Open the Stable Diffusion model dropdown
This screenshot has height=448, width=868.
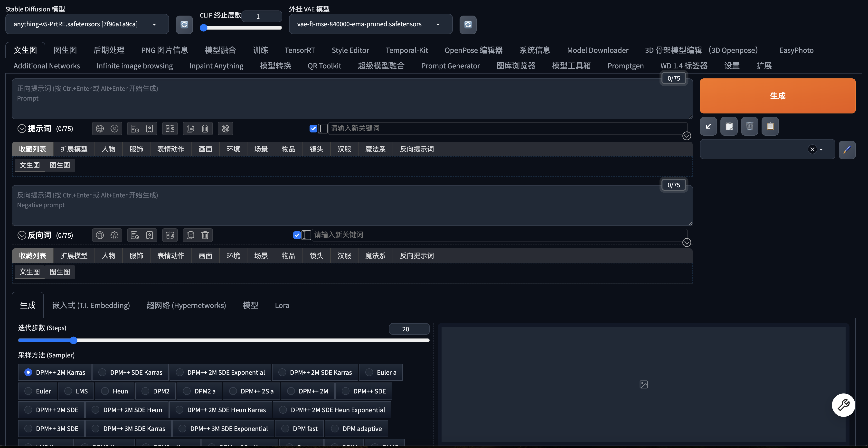click(x=87, y=24)
